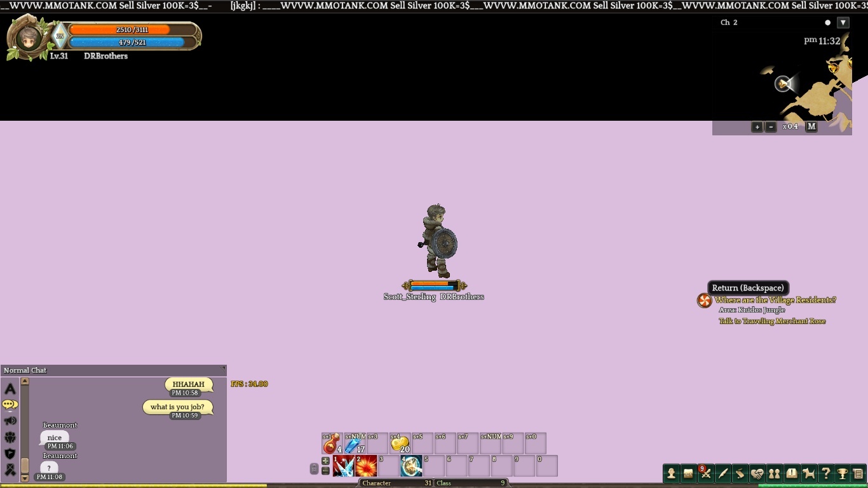Open the world map with M button
Image resolution: width=868 pixels, height=488 pixels.
click(811, 126)
